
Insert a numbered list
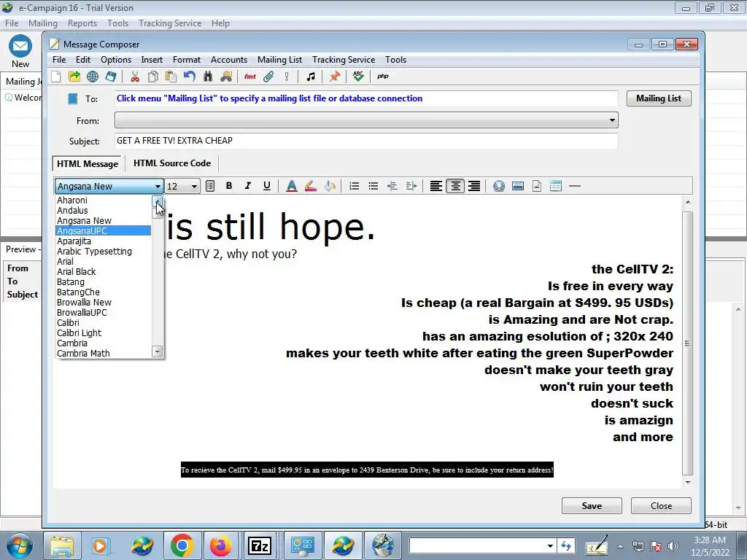click(354, 186)
